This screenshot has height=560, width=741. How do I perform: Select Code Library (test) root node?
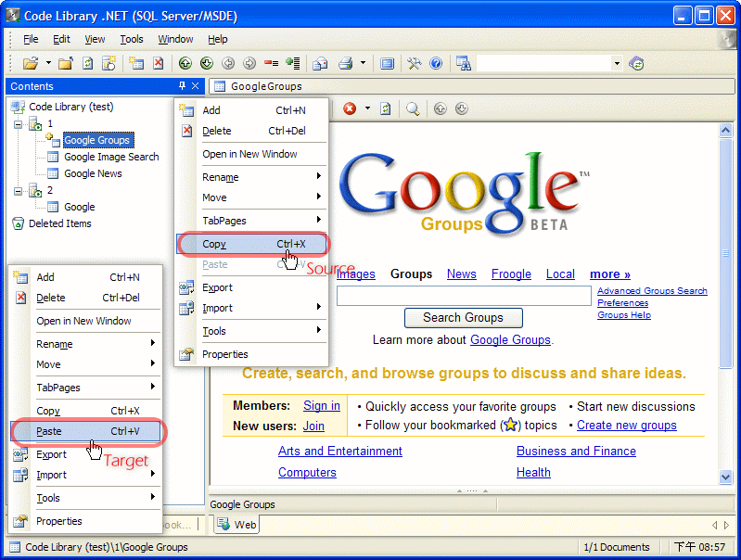click(x=70, y=107)
